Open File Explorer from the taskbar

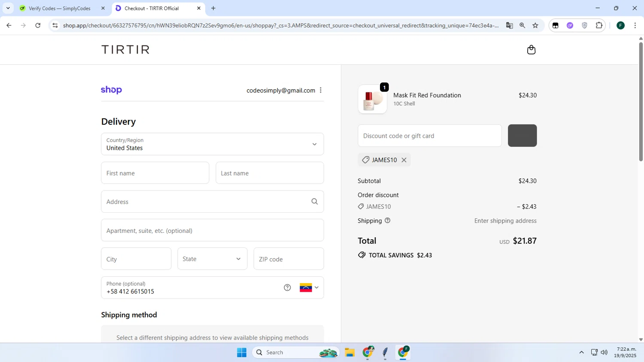click(349, 352)
